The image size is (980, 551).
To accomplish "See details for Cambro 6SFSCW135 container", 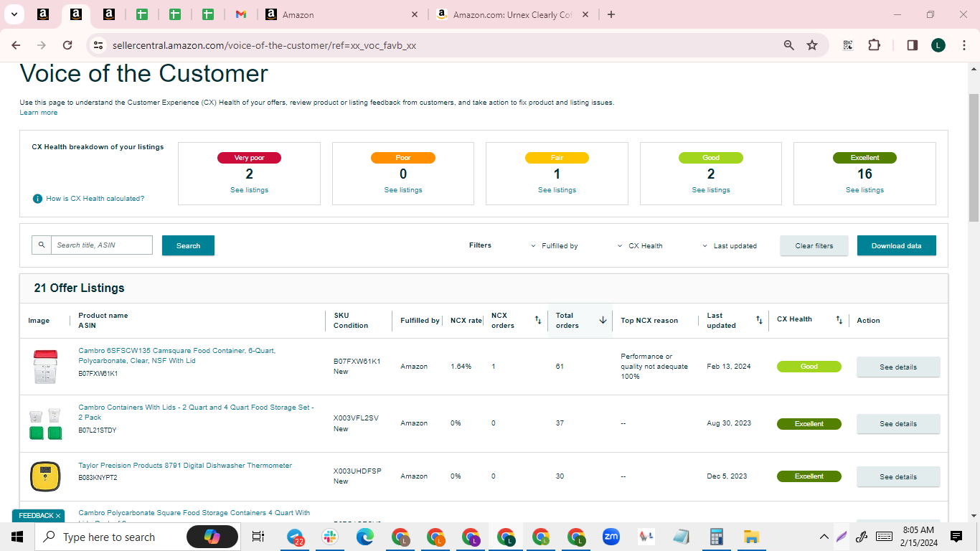I will point(898,367).
